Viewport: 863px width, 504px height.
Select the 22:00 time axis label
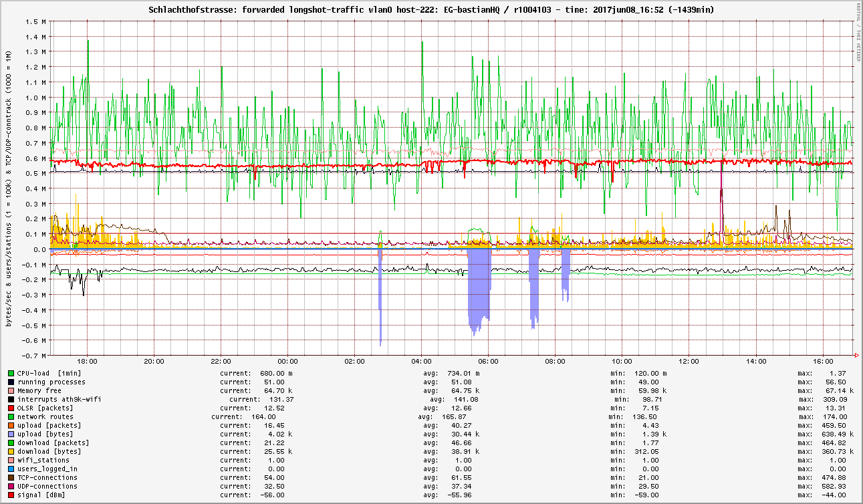point(221,362)
